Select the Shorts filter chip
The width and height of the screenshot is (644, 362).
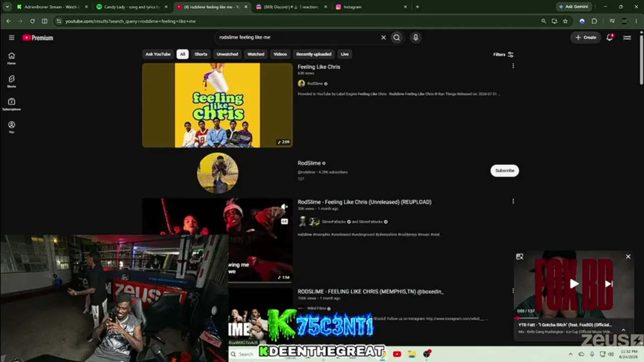coord(201,54)
